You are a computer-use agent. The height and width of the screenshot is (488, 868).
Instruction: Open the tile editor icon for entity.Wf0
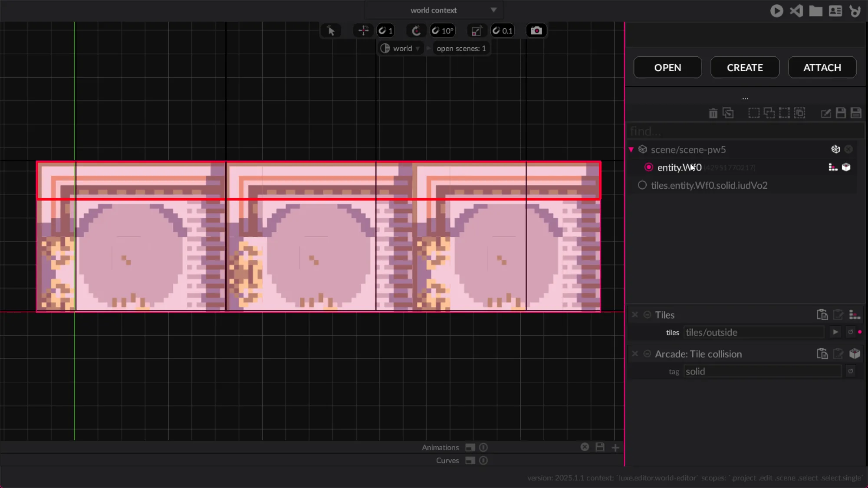coord(832,167)
